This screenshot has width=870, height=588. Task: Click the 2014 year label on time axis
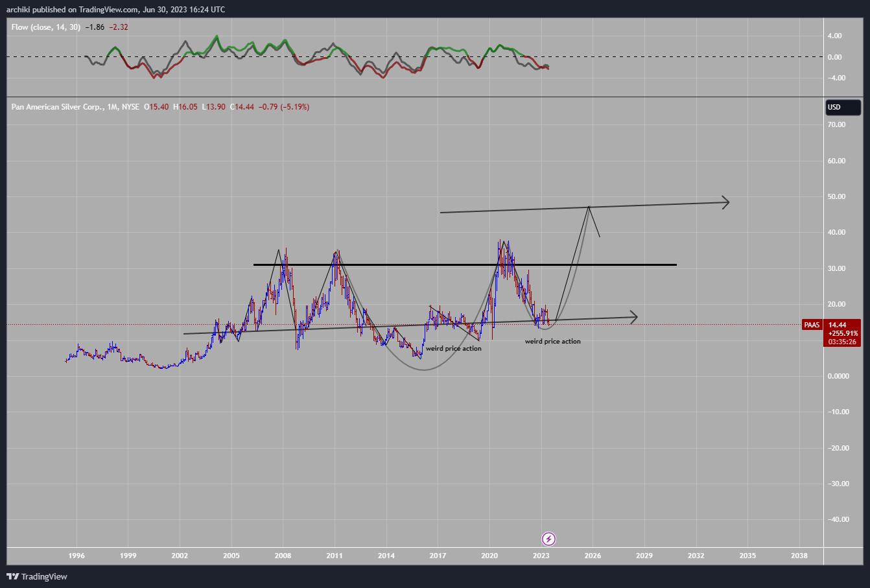coord(386,556)
